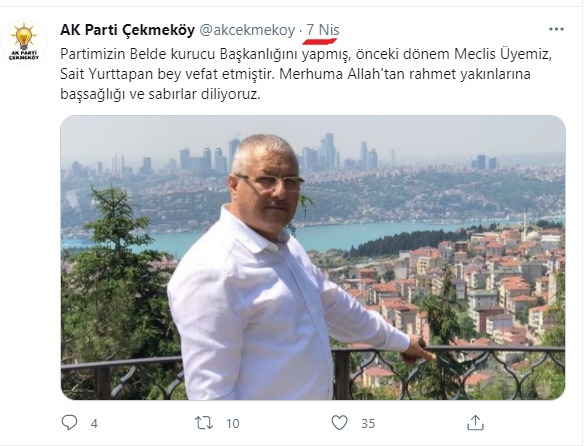586x446 pixels.
Task: Open the @akcekmekoy handle link
Action: pyautogui.click(x=247, y=30)
